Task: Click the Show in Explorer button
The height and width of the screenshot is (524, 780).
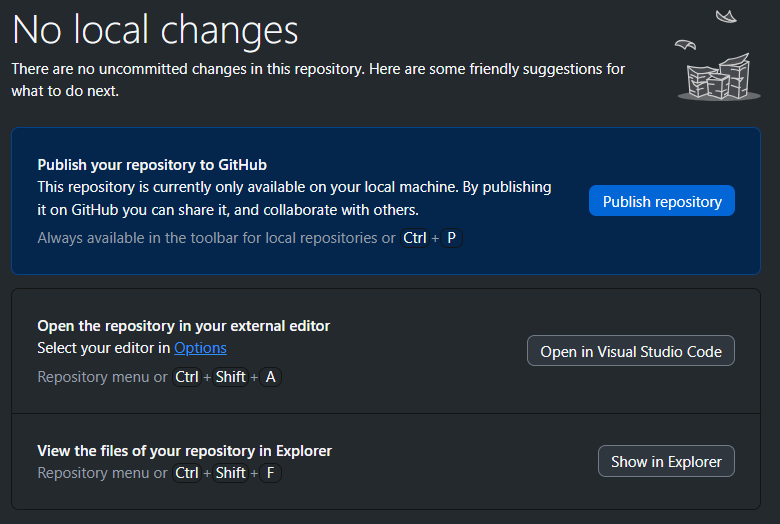Action: coord(666,461)
